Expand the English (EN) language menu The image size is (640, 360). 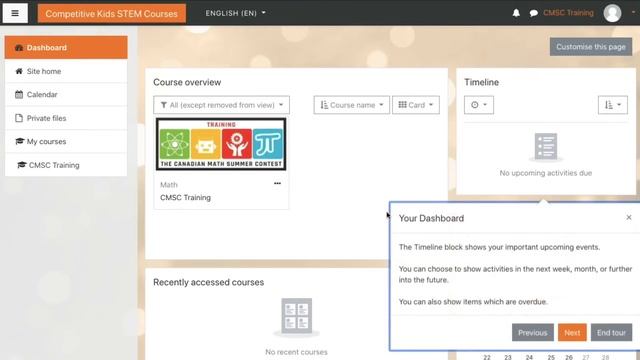(x=236, y=13)
